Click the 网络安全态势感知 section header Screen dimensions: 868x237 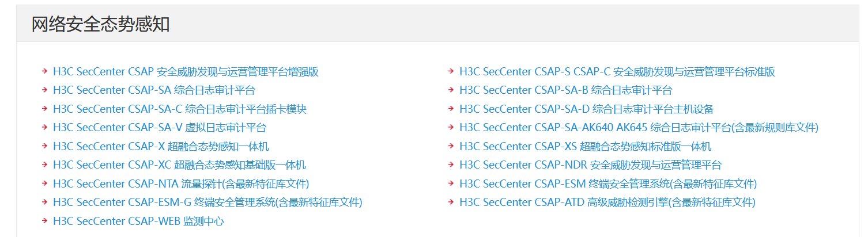coord(100,24)
